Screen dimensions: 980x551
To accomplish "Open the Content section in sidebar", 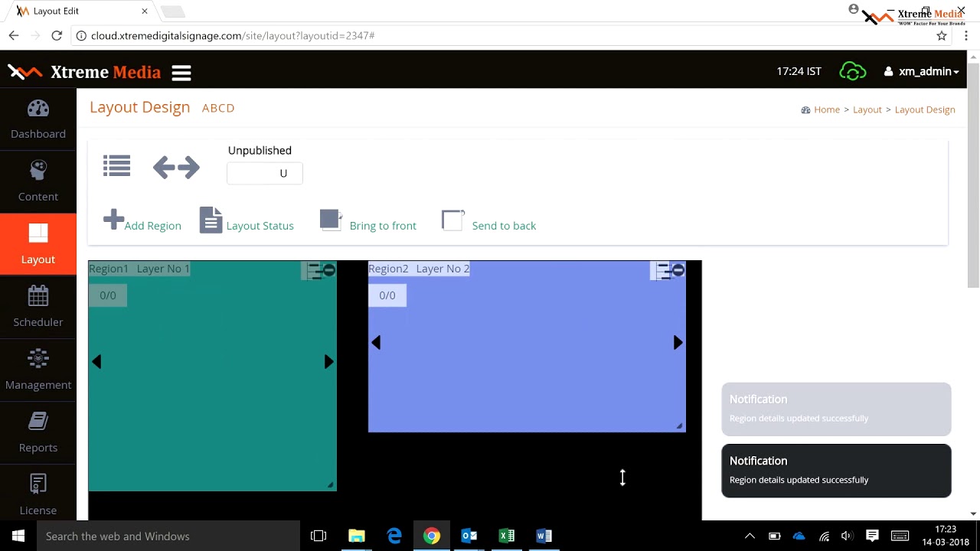I will pos(38,182).
